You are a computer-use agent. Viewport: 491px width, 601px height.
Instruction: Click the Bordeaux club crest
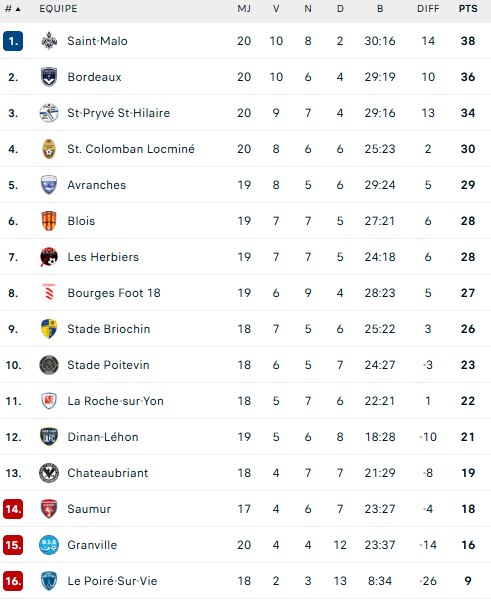tap(49, 77)
